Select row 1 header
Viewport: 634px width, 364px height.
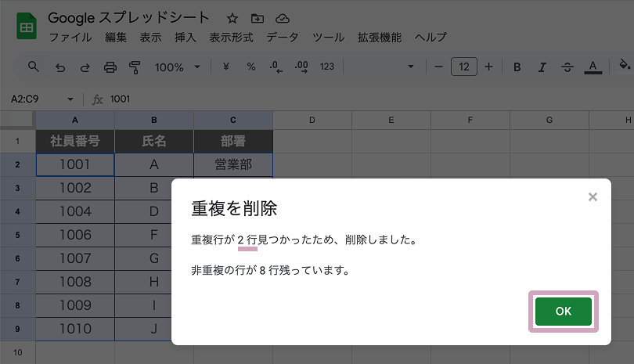(17, 141)
